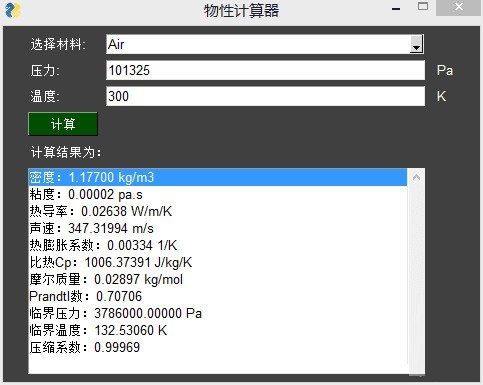The width and height of the screenshot is (483, 385).
Task: Select the 摩尔质量: 0.02897 kg/mol row
Action: tap(218, 279)
